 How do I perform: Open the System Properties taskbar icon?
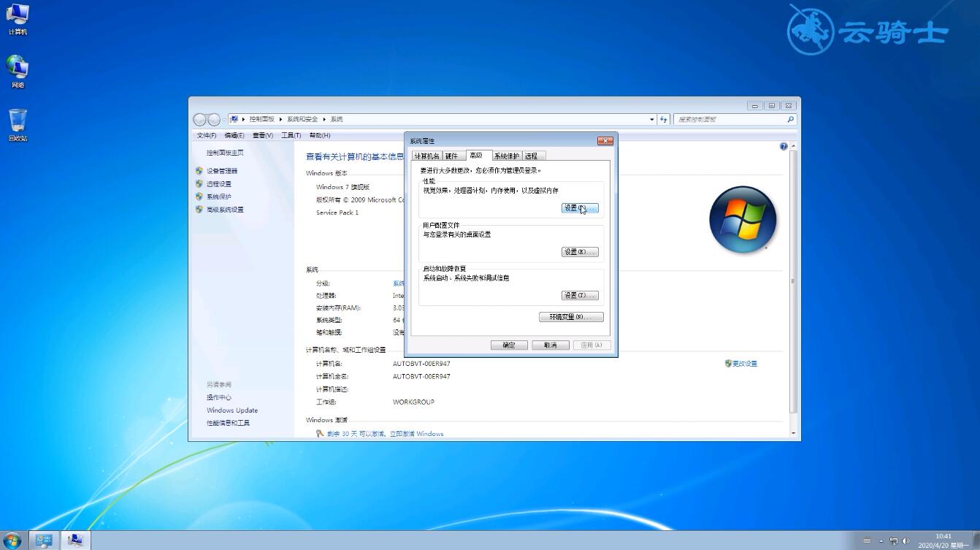74,541
